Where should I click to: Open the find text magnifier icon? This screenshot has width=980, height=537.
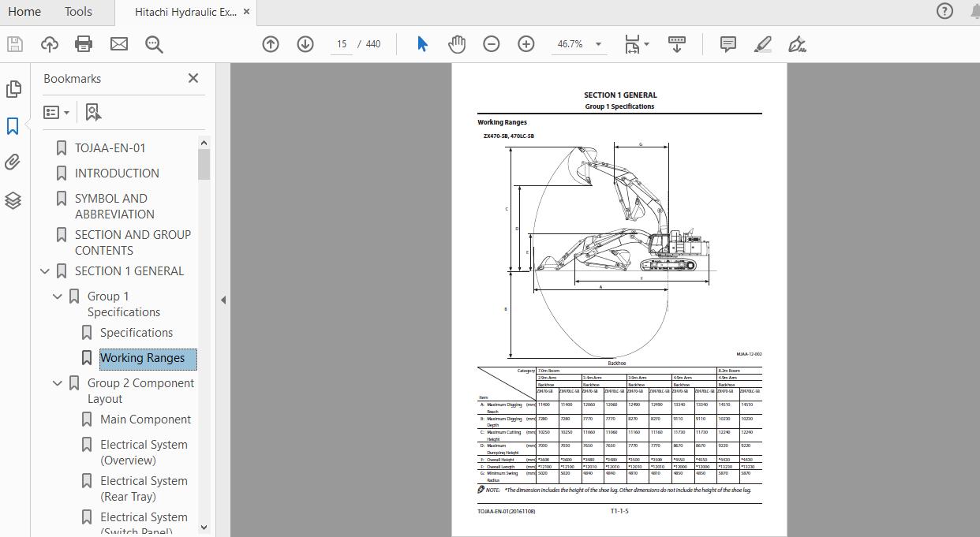tap(154, 44)
